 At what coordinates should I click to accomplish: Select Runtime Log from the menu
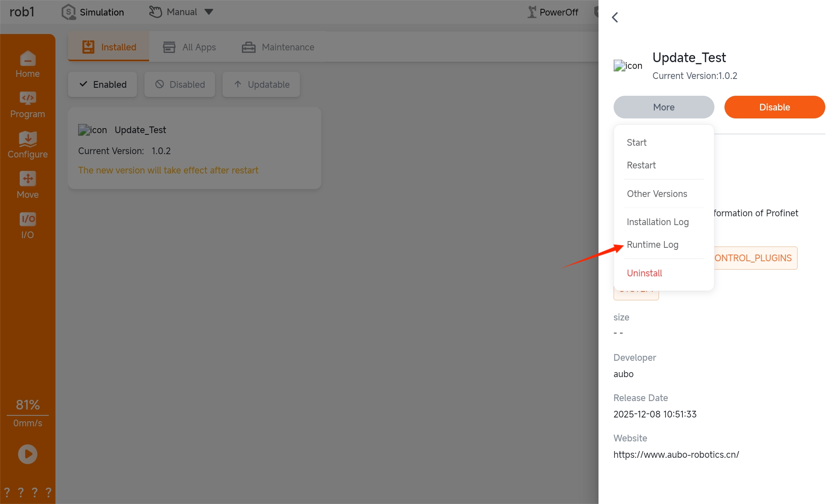pos(652,244)
